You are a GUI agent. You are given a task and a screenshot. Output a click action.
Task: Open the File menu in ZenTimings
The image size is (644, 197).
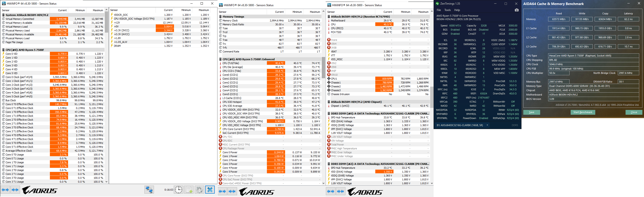pos(439,10)
